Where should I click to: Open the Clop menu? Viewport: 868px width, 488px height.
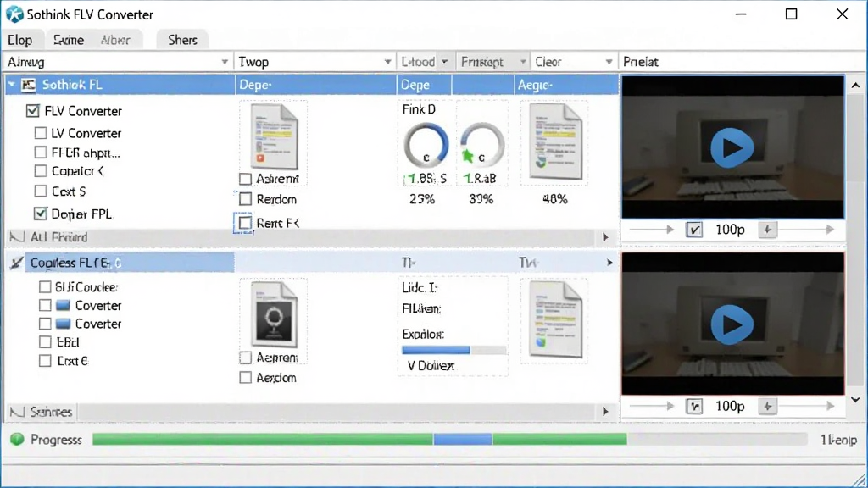point(20,40)
